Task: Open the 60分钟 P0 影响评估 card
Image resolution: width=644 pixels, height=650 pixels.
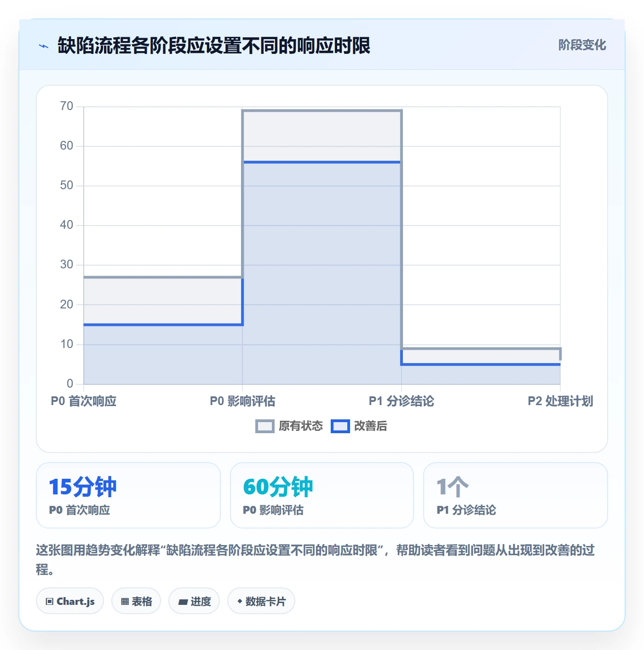Action: (x=322, y=495)
